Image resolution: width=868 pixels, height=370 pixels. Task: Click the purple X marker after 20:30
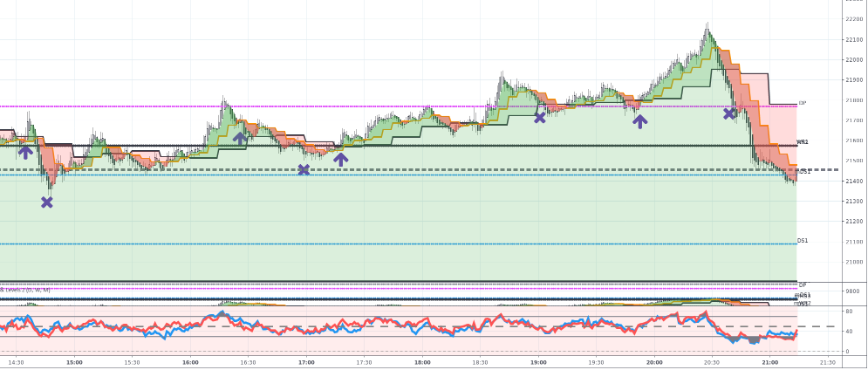(x=729, y=113)
